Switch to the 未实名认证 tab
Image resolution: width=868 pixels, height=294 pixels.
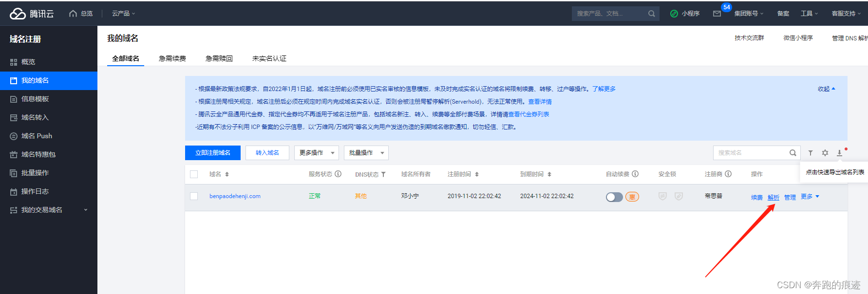269,58
